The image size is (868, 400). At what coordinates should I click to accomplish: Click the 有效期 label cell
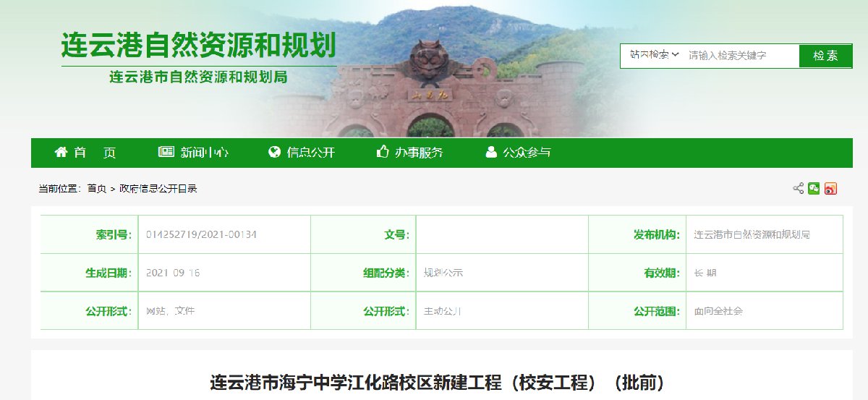pos(637,273)
